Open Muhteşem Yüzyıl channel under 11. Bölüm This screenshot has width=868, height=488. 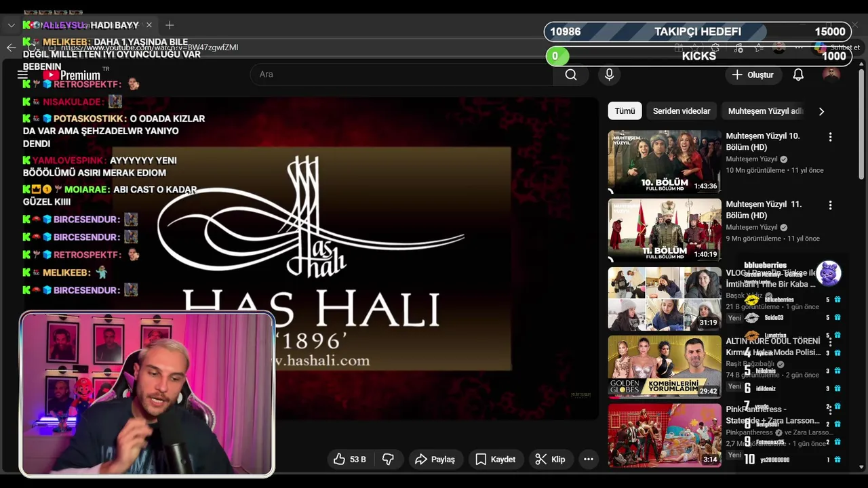click(751, 228)
